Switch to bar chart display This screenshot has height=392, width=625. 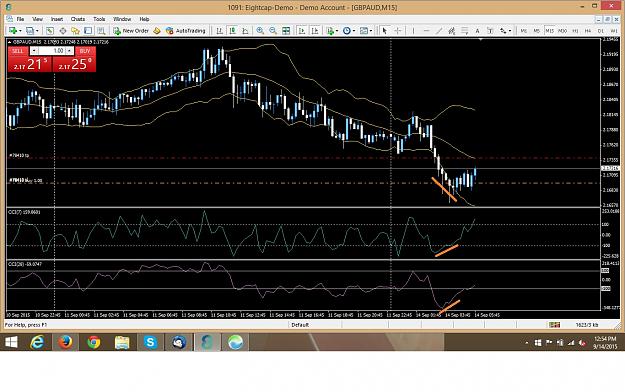[219, 31]
